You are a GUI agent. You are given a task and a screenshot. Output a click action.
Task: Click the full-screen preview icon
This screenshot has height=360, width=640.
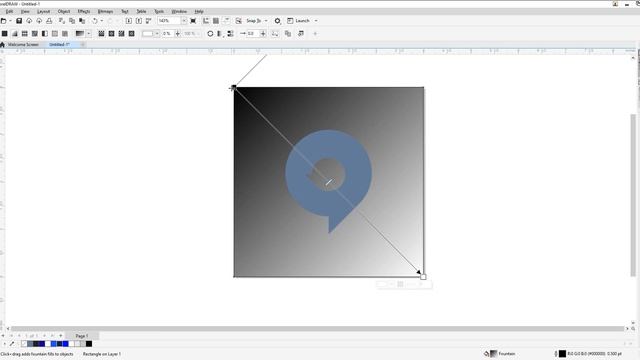193,20
